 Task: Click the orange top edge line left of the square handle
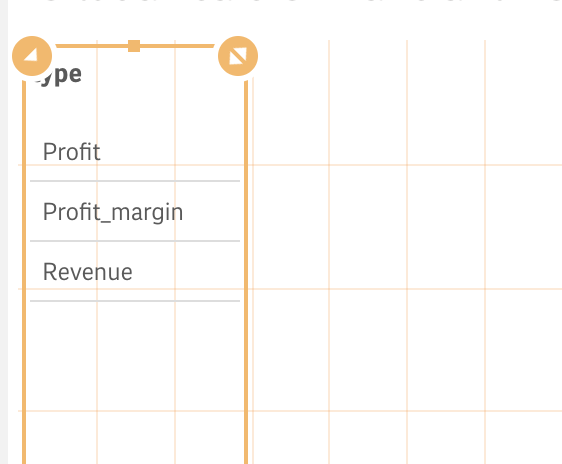point(92,46)
